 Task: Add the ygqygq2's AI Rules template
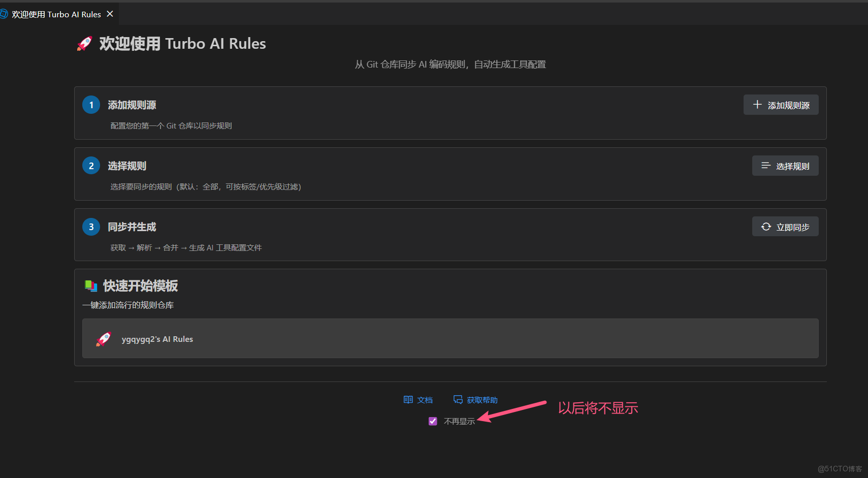[450, 338]
